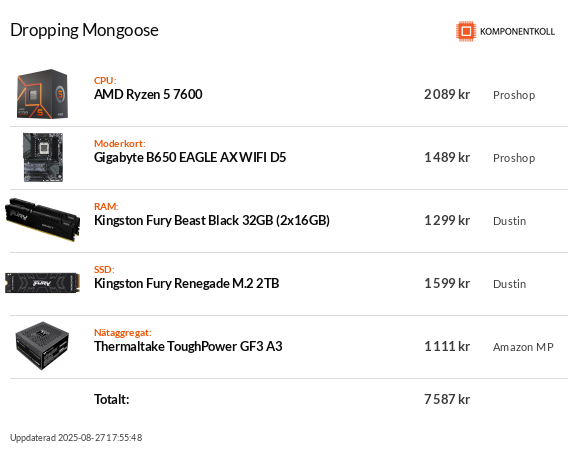Click the 2089 kr CPU price
The height and width of the screenshot is (451, 577).
(x=447, y=95)
